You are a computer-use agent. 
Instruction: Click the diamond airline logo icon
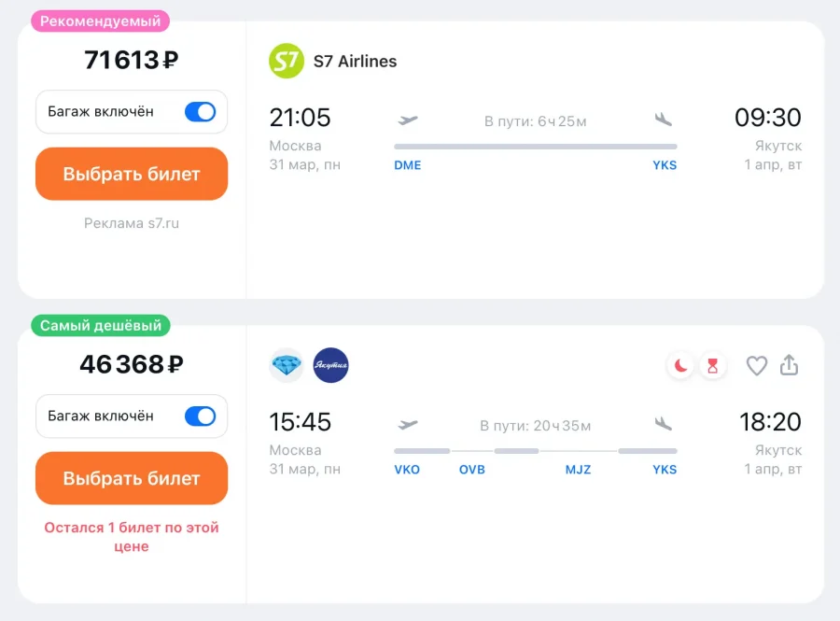[287, 365]
